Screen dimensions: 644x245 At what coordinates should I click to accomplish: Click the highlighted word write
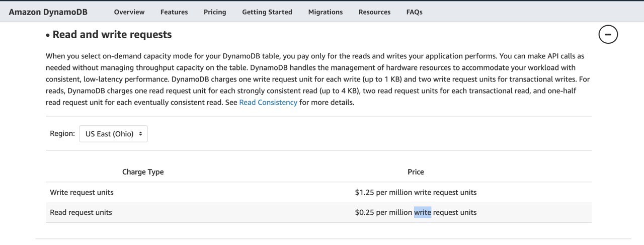point(423,212)
